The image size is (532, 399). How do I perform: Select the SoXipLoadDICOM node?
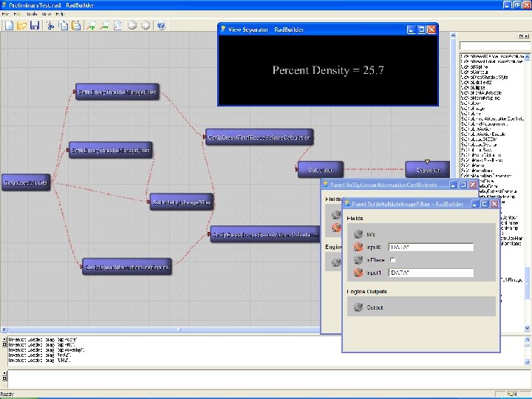tap(26, 182)
